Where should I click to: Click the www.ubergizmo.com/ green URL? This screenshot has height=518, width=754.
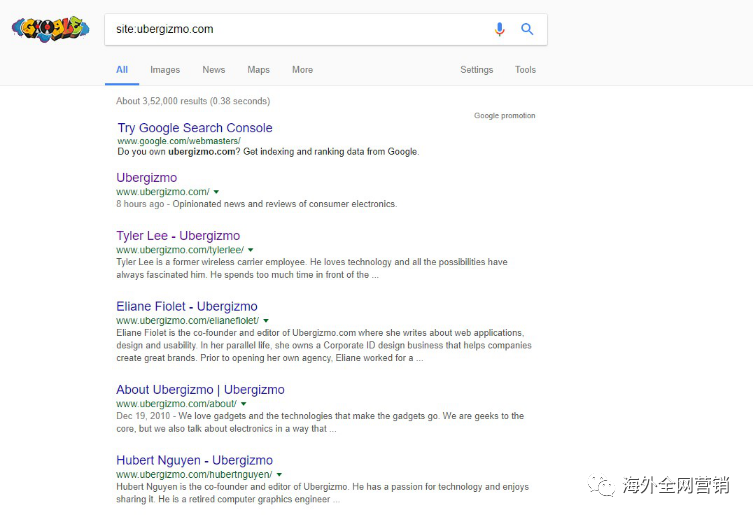tap(163, 191)
